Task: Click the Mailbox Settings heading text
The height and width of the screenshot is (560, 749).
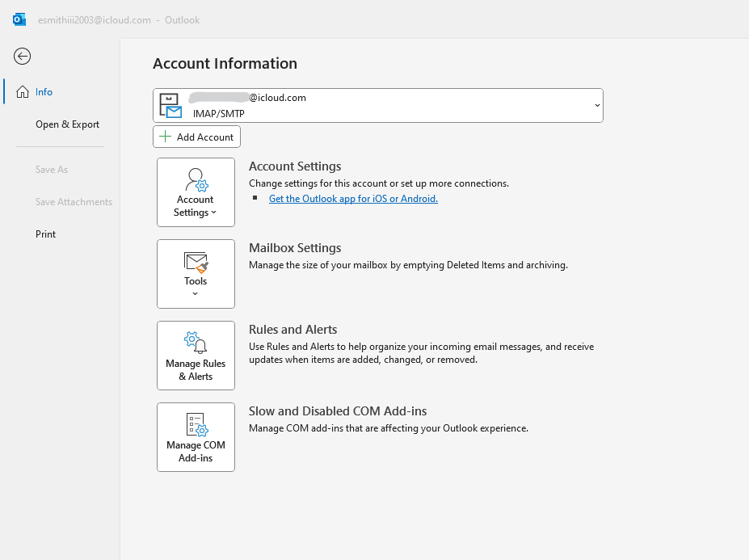Action: point(295,248)
